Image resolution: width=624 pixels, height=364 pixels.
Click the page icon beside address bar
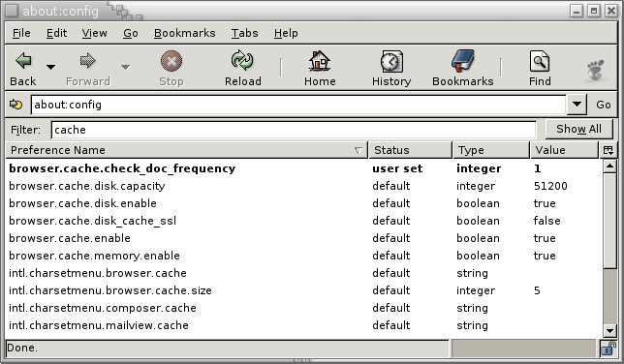[x=16, y=105]
